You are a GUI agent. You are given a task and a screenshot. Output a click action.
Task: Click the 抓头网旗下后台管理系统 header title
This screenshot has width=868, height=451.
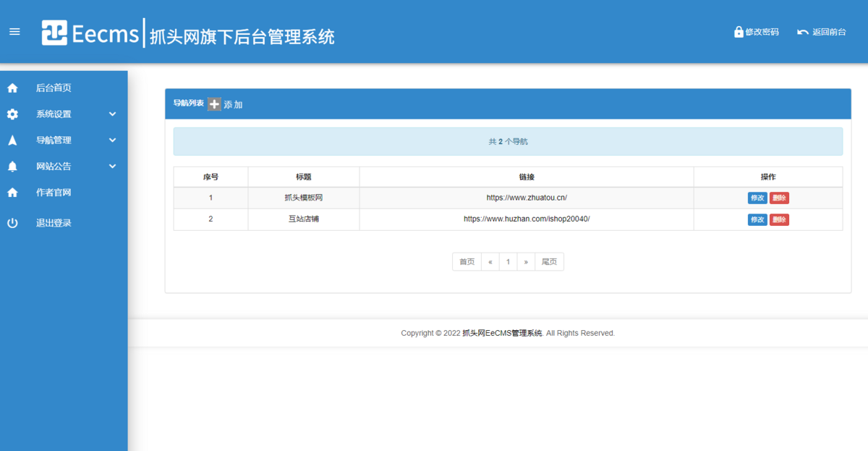242,36
